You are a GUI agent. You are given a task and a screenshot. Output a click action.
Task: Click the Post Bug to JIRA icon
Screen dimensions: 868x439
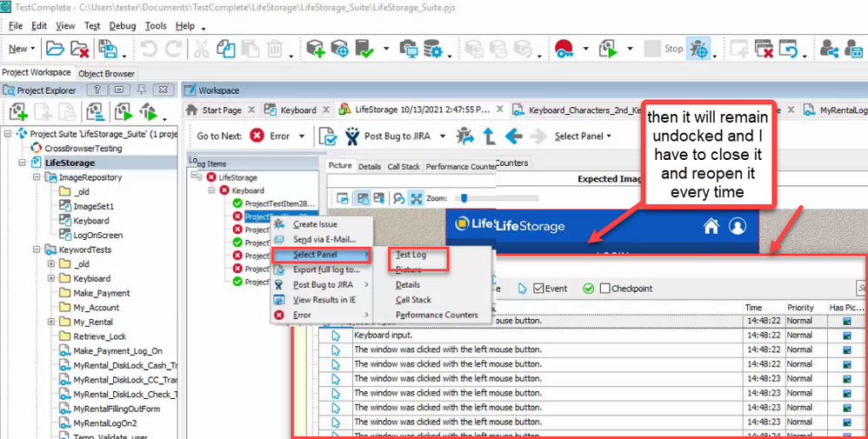coord(352,136)
